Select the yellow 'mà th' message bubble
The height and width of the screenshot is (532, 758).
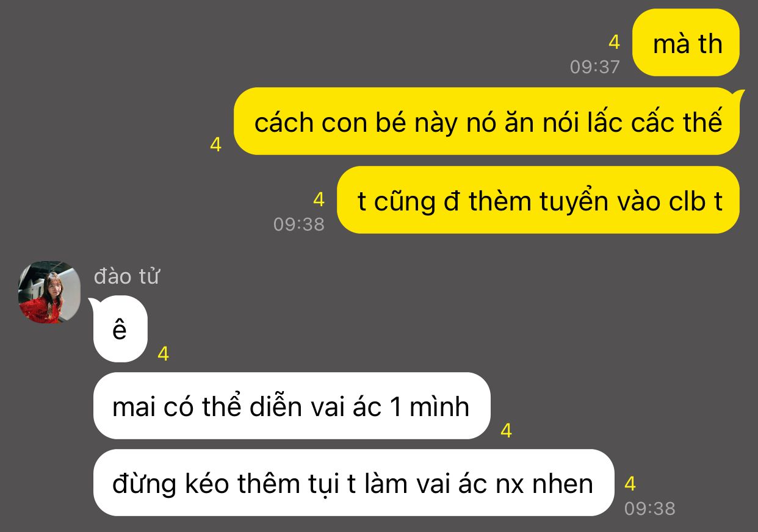click(x=686, y=43)
